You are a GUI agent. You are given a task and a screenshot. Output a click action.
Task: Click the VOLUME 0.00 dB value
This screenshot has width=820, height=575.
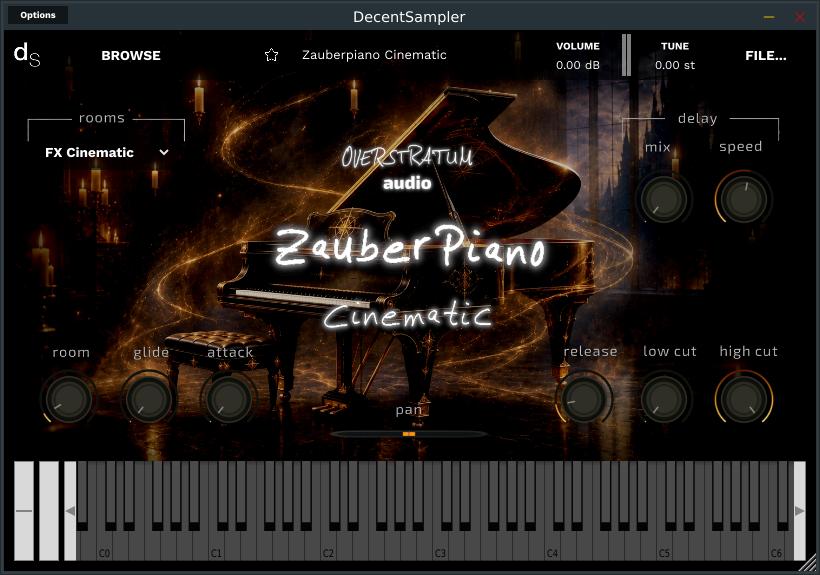pyautogui.click(x=578, y=65)
